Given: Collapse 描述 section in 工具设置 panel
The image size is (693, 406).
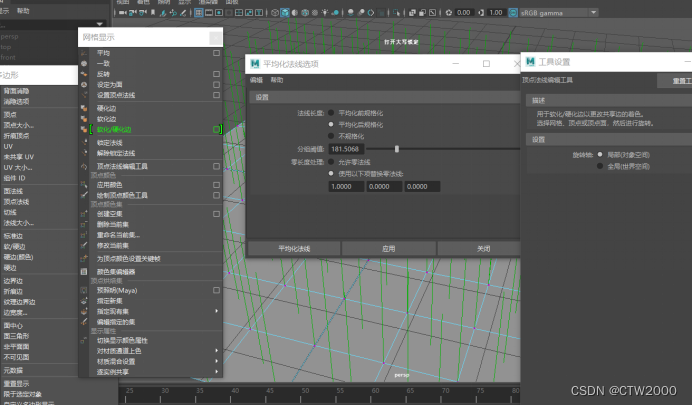Looking at the screenshot, I should click(609, 101).
